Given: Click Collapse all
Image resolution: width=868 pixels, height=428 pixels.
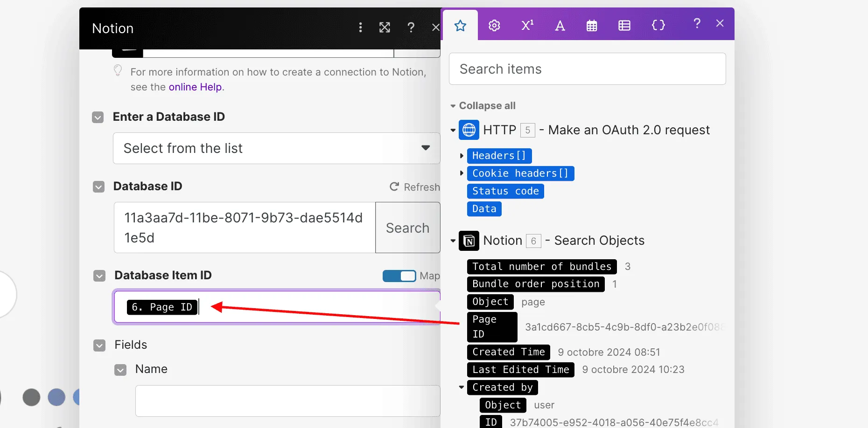Looking at the screenshot, I should point(487,106).
